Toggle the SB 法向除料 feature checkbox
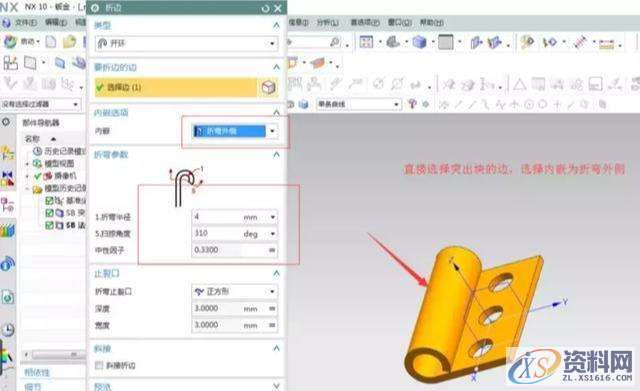This screenshot has height=391, width=640. (49, 225)
